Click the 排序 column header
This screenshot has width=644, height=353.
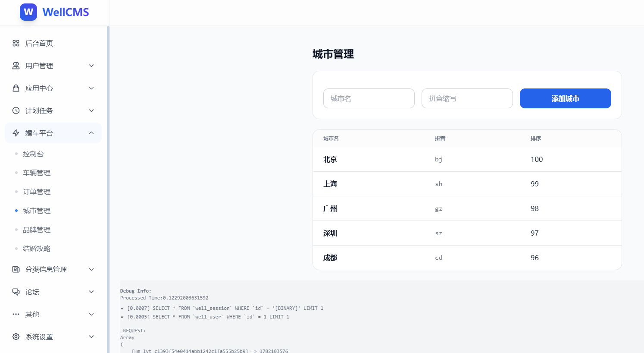[x=536, y=139]
